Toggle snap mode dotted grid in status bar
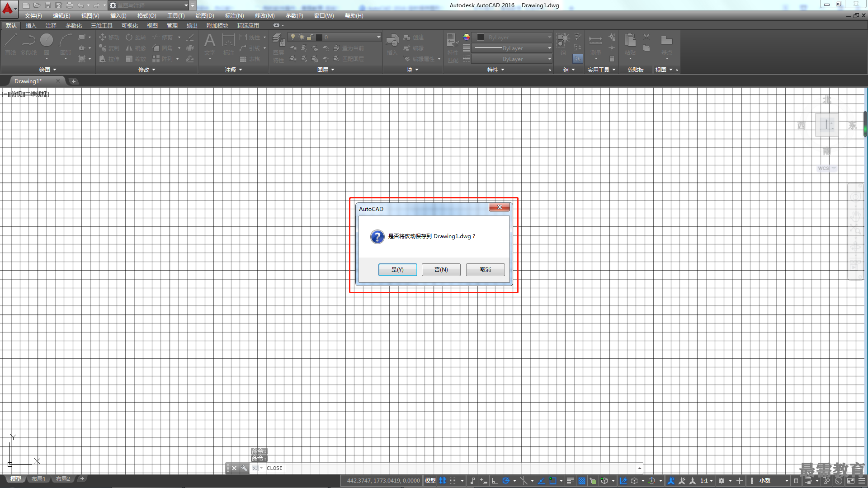This screenshot has width=868, height=488. pos(453,481)
